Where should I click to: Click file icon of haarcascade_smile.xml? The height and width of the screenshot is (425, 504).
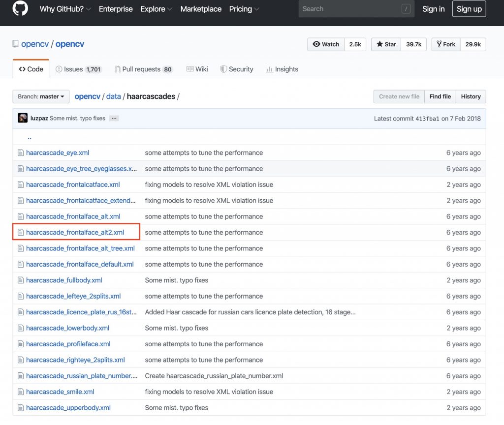[21, 392]
